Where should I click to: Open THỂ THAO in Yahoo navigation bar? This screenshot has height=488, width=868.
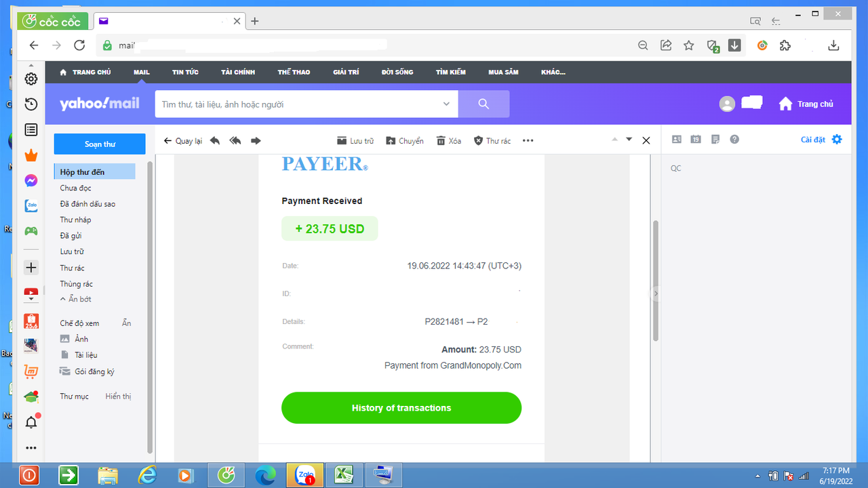(294, 72)
